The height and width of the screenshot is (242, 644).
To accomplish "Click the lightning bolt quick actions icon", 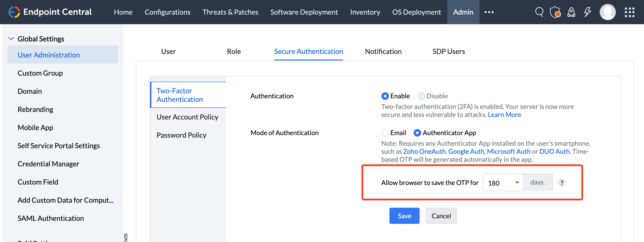I will coord(587,12).
